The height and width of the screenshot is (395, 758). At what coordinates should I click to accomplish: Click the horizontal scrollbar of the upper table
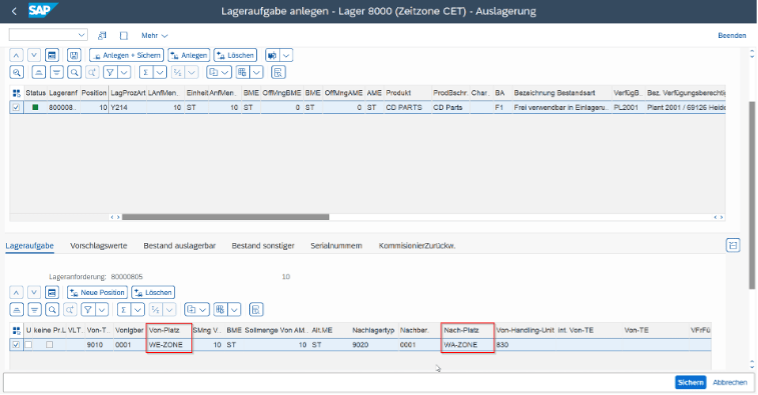point(225,217)
